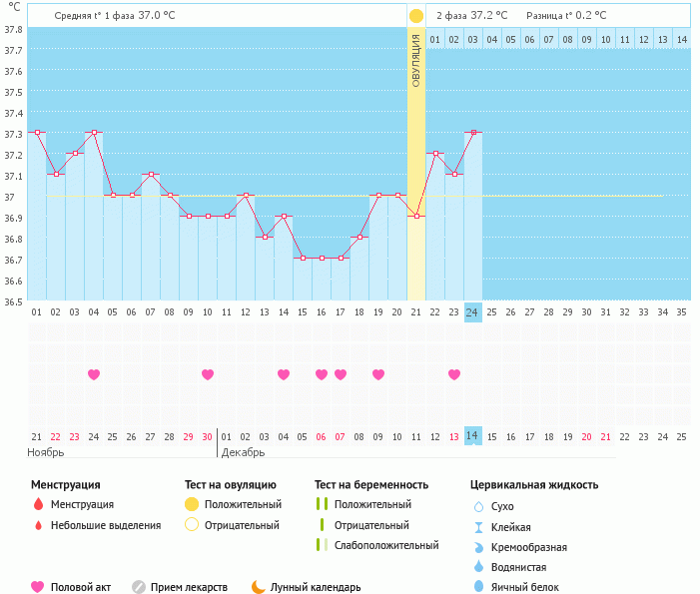Click the Прием лекарств pill icon

(x=139, y=587)
